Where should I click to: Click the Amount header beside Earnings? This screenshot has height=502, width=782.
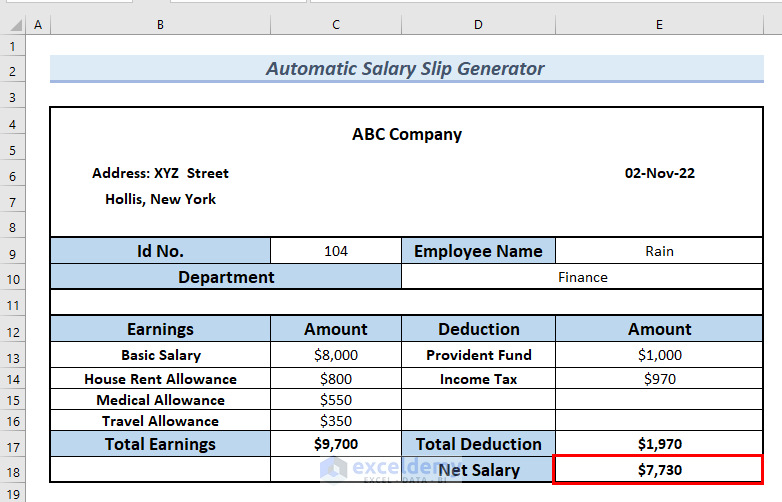(336, 329)
